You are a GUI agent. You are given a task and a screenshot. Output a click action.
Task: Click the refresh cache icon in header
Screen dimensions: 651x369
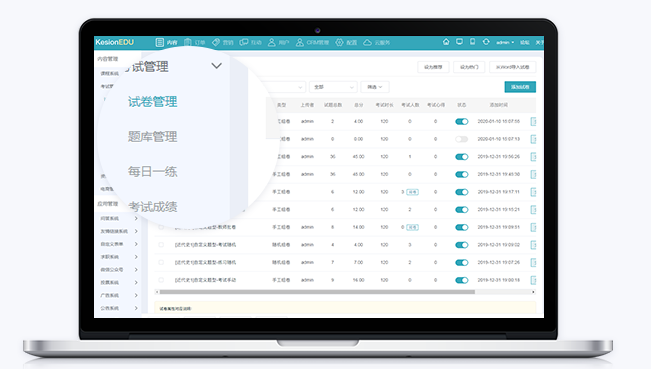coord(486,42)
